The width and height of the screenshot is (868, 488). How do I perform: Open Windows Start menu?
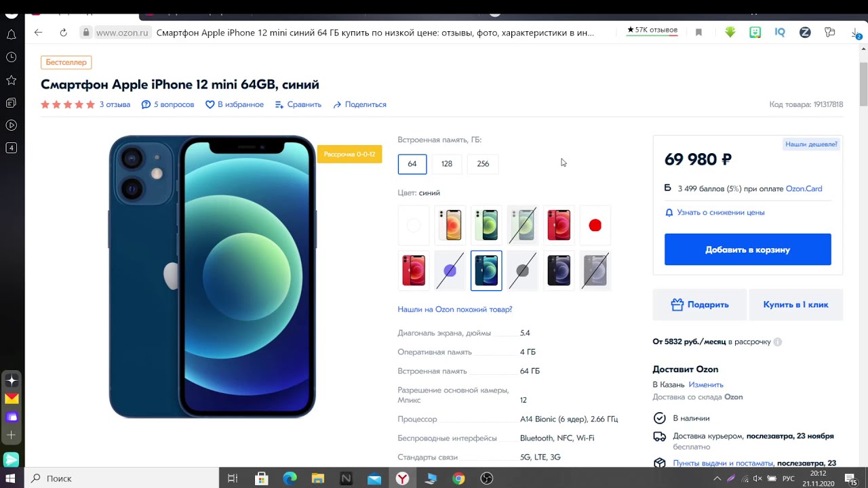pyautogui.click(x=11, y=479)
